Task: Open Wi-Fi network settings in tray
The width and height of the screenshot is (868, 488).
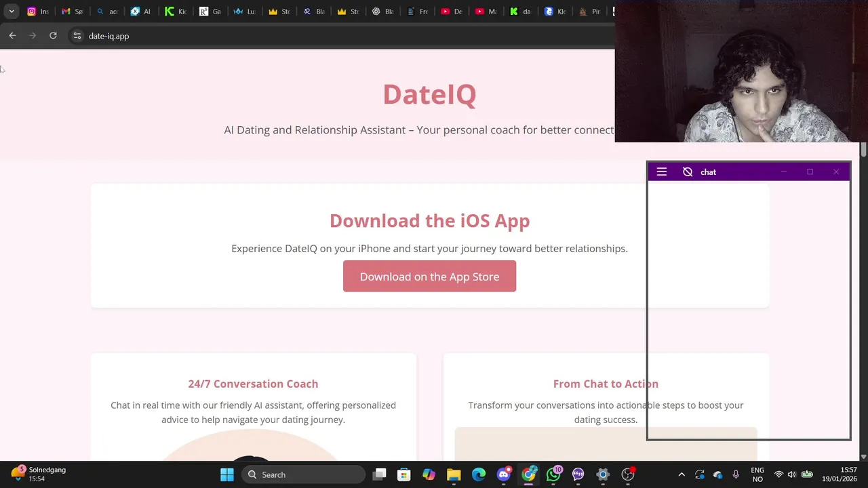Action: [778, 474]
